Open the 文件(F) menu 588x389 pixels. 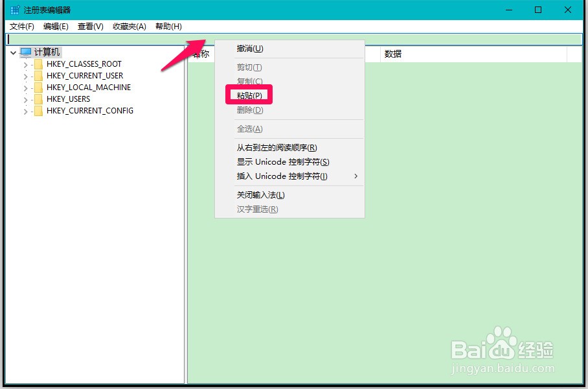22,27
